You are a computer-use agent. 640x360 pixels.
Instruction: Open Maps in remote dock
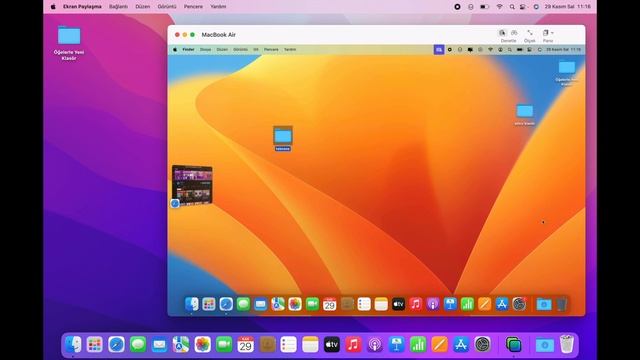[x=278, y=304]
